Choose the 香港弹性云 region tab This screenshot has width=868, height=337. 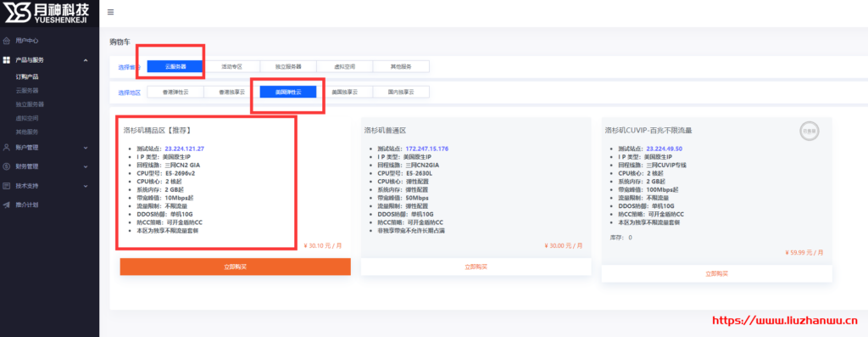pos(175,92)
